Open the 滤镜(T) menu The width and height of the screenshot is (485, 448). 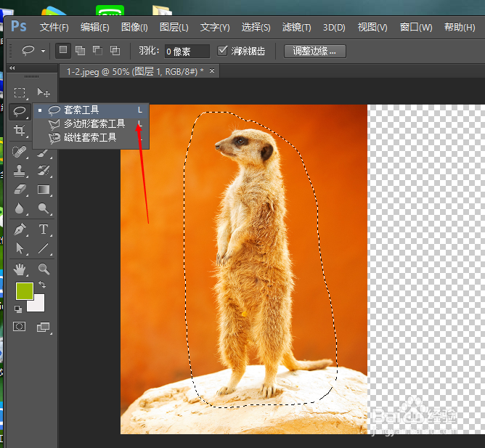[296, 27]
